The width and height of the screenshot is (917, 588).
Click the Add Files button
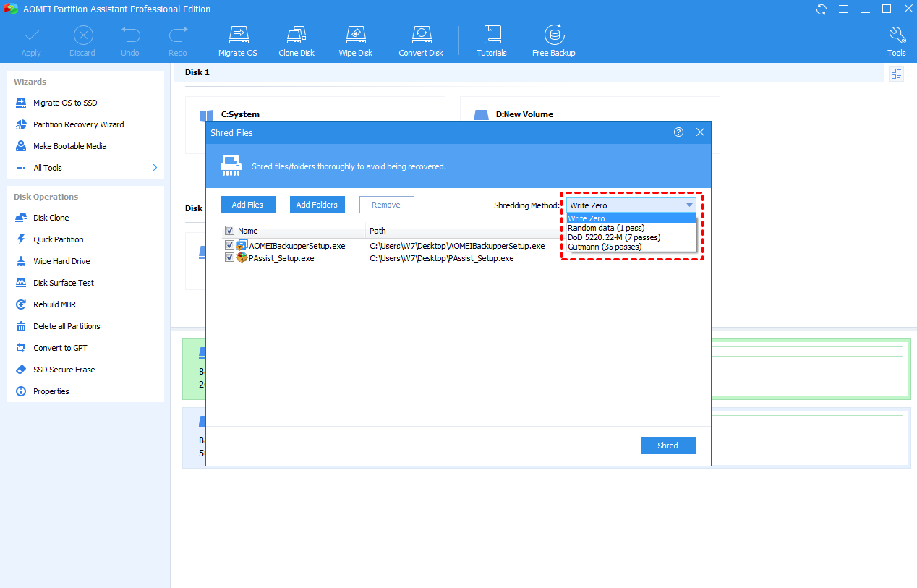(247, 205)
